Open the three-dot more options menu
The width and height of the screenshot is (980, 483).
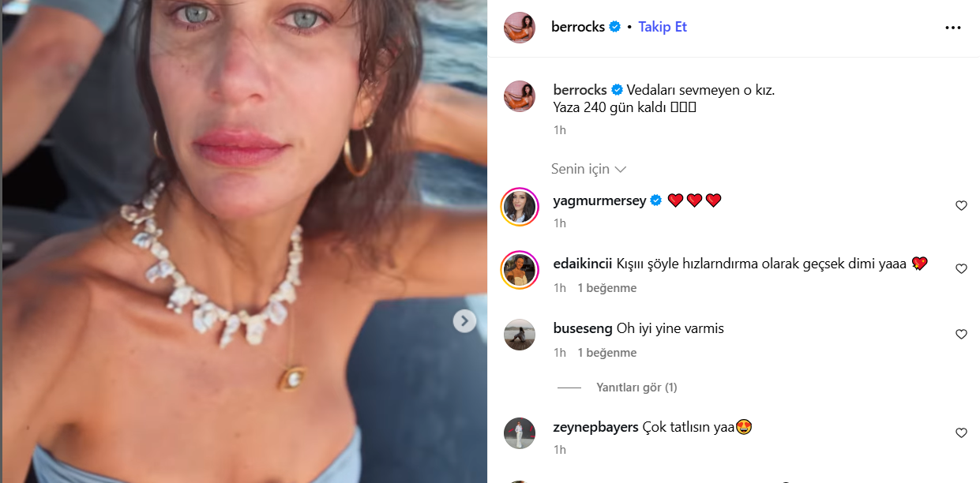coord(952,28)
